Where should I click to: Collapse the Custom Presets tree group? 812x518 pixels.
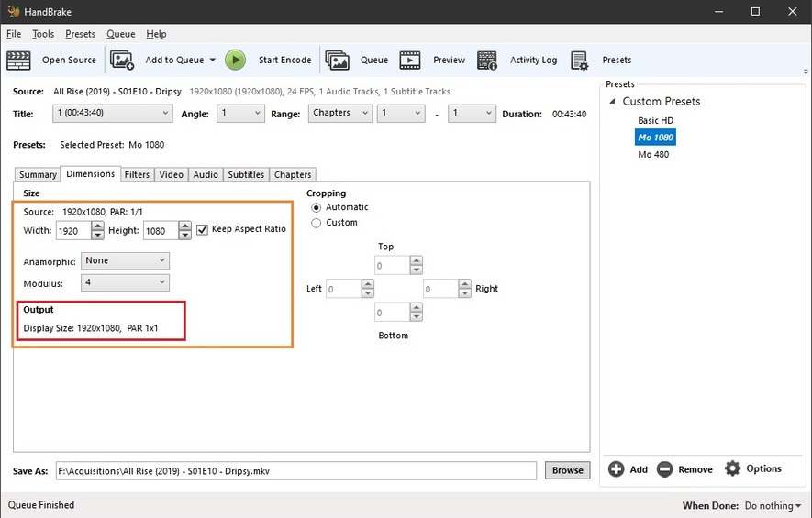point(613,102)
